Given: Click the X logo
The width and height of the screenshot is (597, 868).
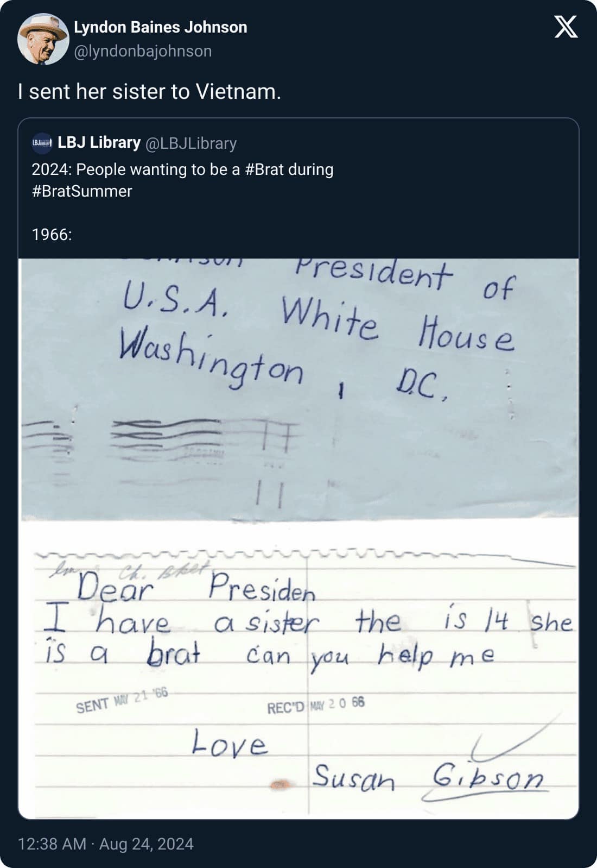Looking at the screenshot, I should tap(566, 27).
